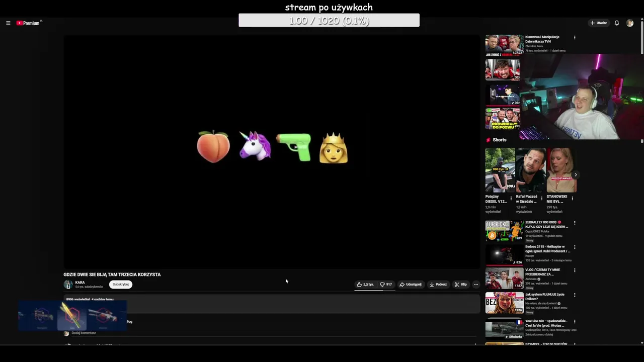644x362 pixels.
Task: Dislike the video (917)
Action: tap(386, 285)
